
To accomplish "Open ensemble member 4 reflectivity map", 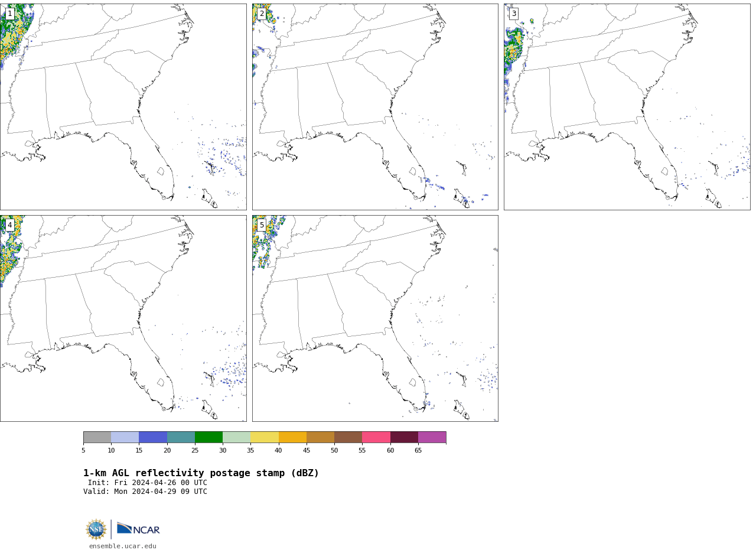I will point(123,318).
